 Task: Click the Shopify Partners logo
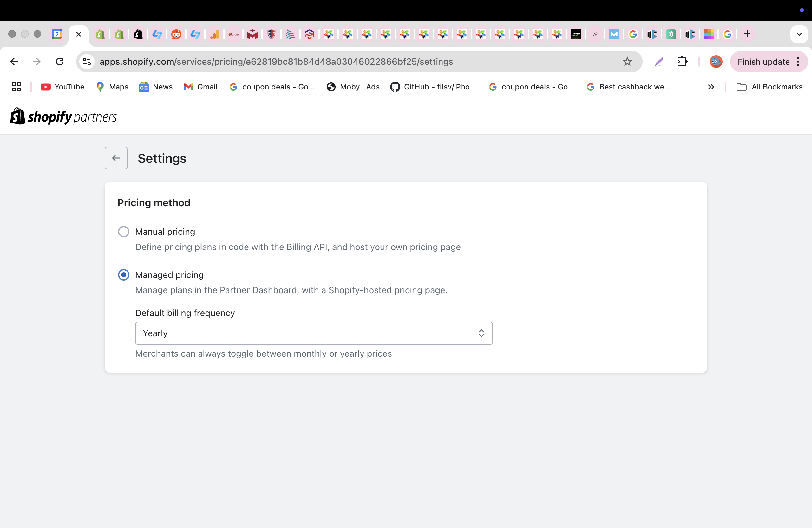click(63, 117)
